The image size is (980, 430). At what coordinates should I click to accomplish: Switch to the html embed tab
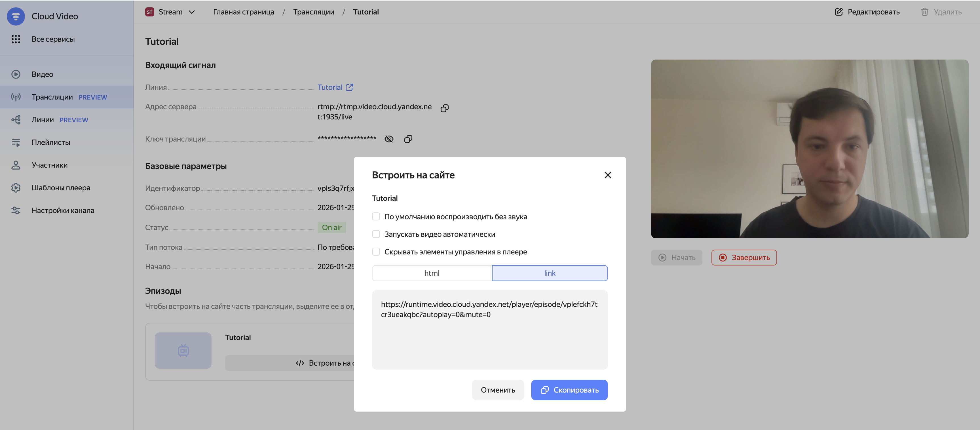[432, 273]
